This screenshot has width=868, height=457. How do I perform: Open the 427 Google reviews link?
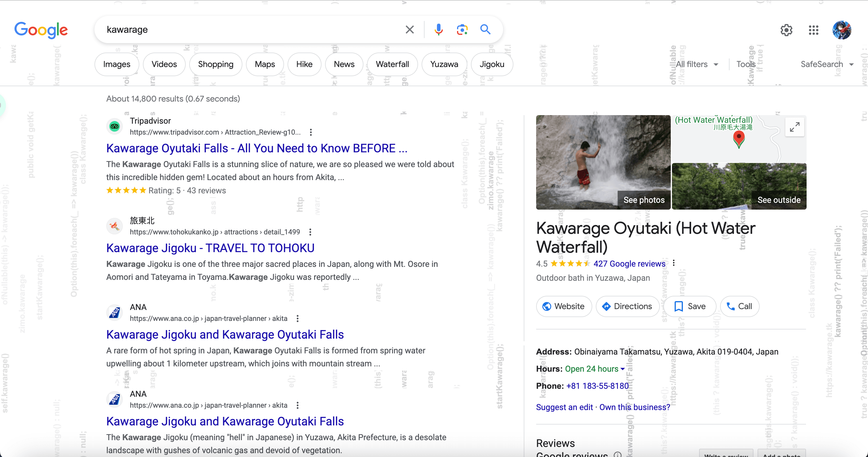pos(629,264)
